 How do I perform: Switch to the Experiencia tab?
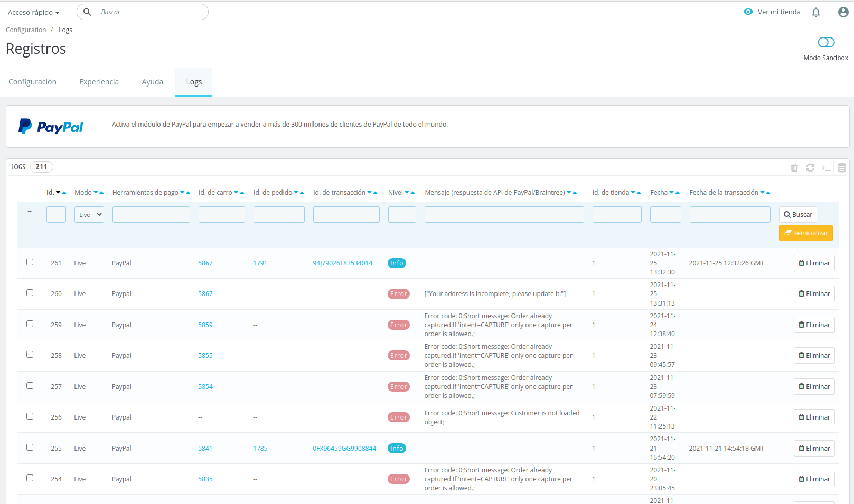(99, 82)
